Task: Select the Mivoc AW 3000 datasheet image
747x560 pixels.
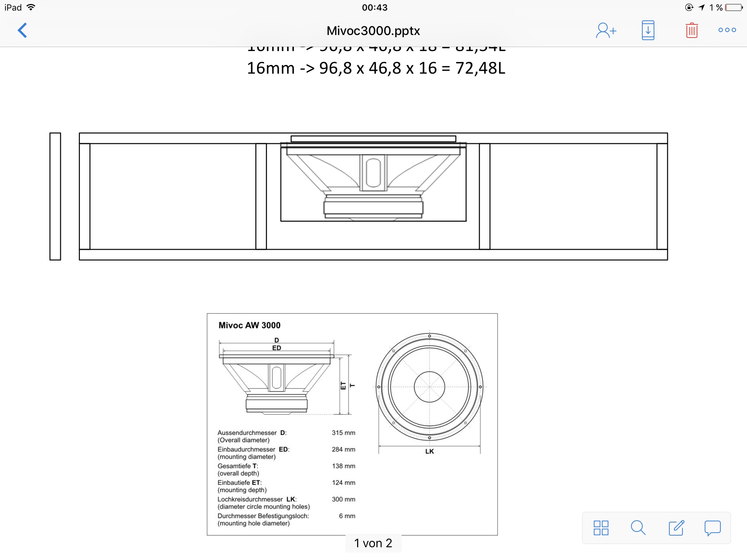Action: click(x=352, y=424)
